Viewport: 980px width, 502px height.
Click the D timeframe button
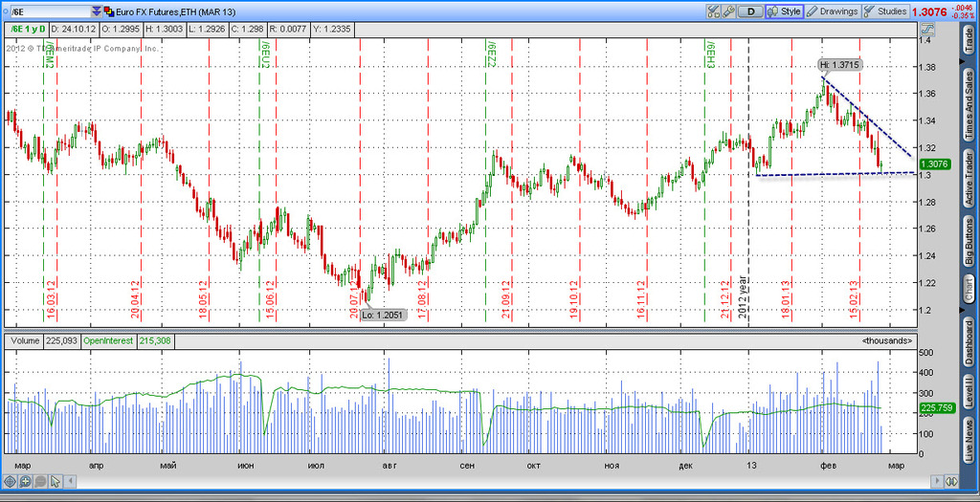coord(750,11)
